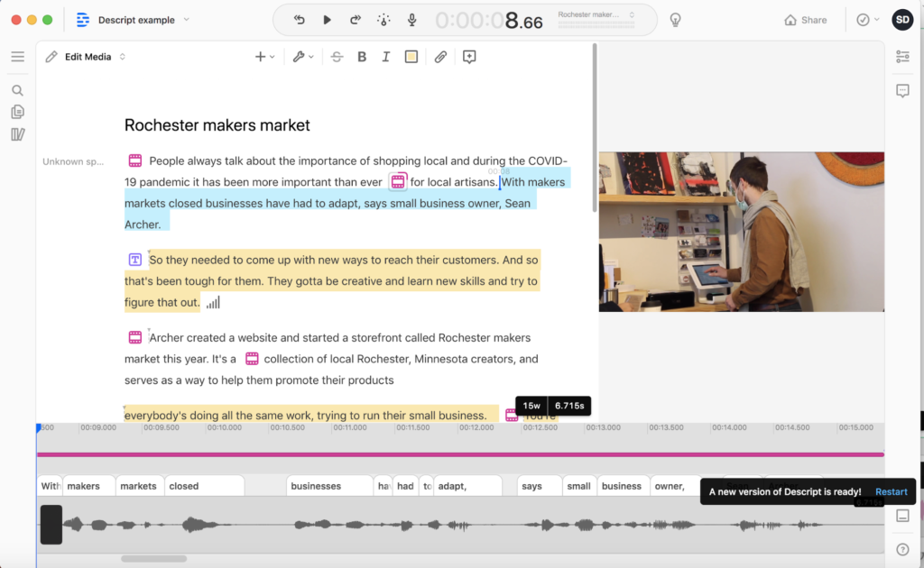The height and width of the screenshot is (568, 924).
Task: Click the Restart link in update notification
Action: click(x=892, y=491)
